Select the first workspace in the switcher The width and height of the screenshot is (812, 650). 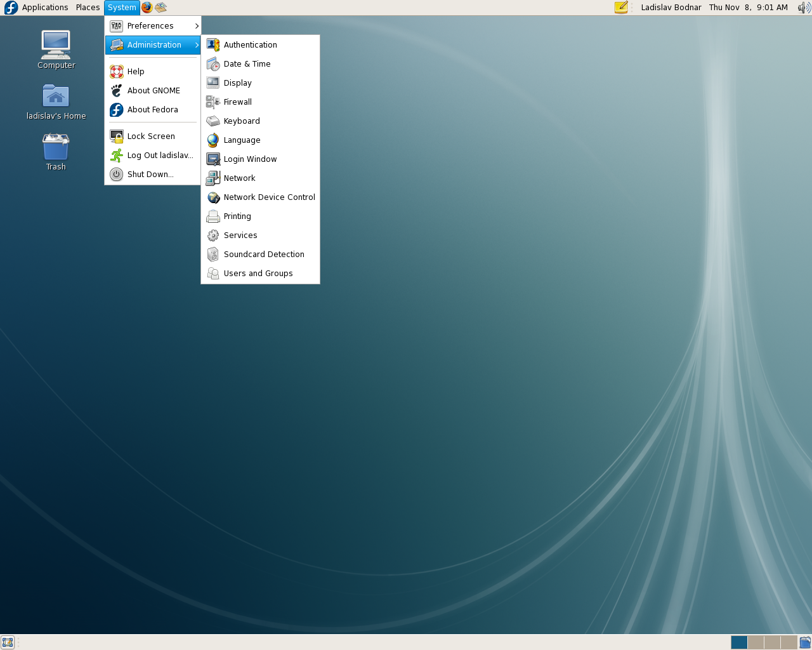(739, 642)
